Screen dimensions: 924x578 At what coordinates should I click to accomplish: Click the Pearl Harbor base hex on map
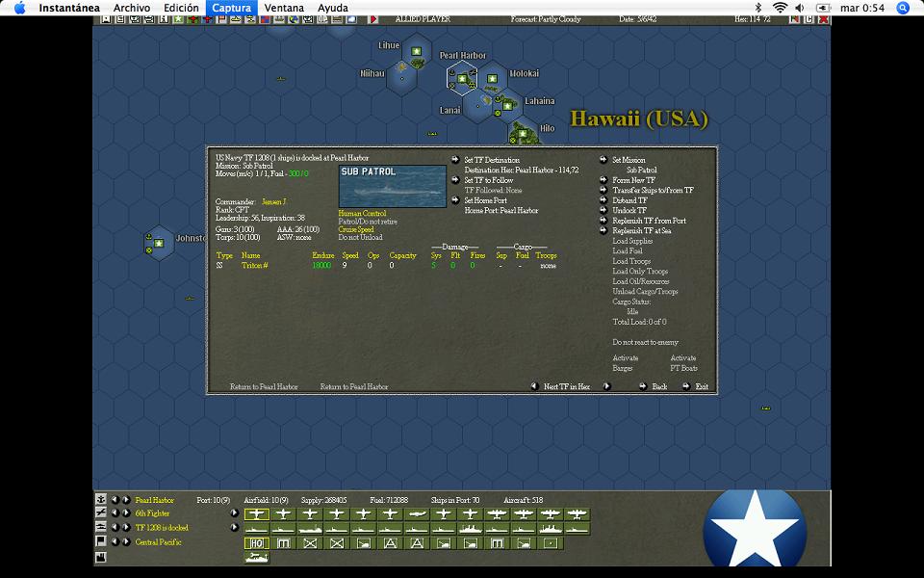pos(462,78)
